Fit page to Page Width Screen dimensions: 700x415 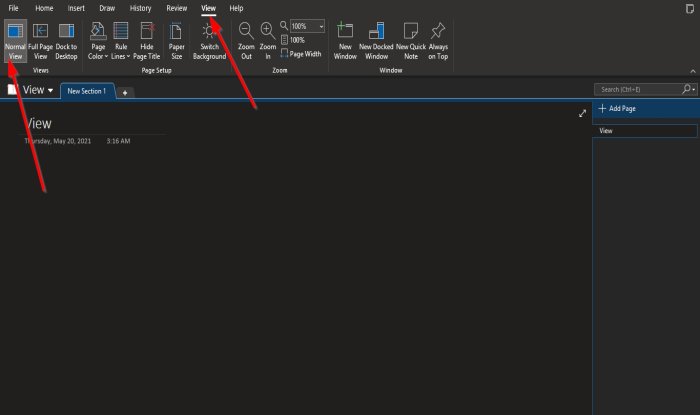[300, 54]
